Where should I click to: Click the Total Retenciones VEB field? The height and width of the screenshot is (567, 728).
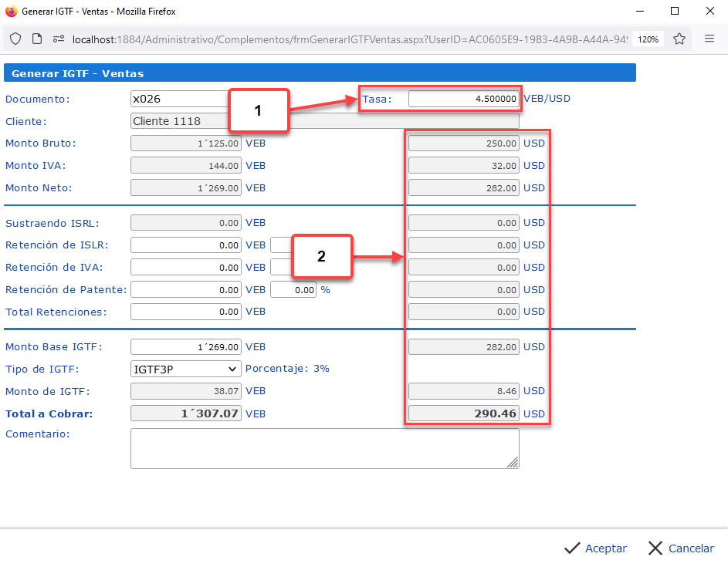186,312
